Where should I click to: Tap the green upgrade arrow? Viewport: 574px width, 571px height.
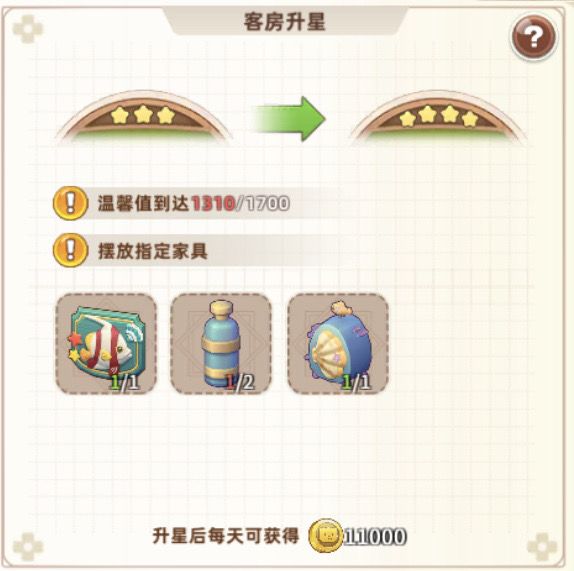click(x=289, y=119)
